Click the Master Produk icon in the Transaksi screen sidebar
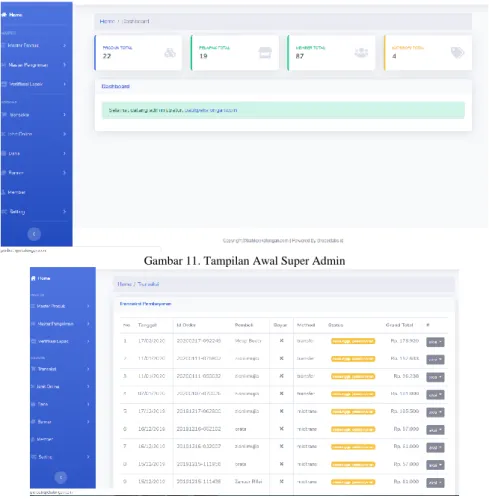The image size is (489, 499). 33,306
